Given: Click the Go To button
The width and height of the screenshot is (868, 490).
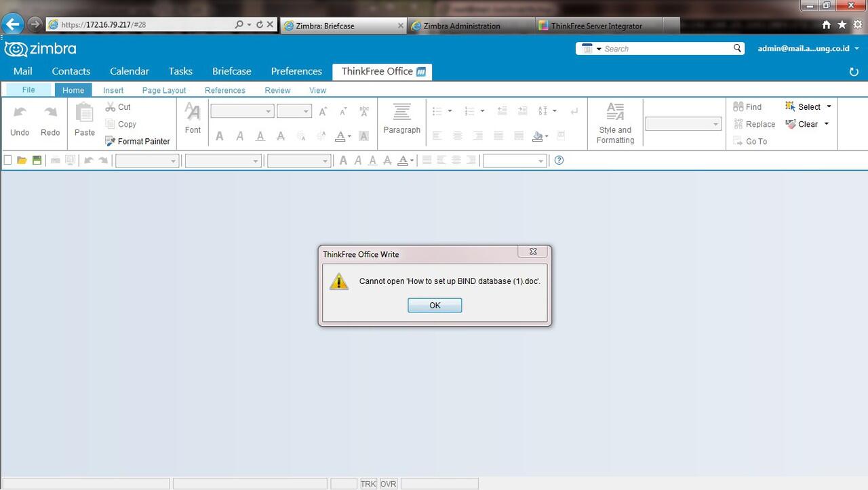Looking at the screenshot, I should tap(750, 141).
